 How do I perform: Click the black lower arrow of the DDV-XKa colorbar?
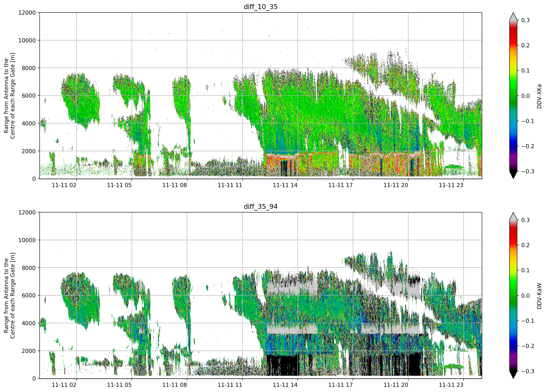point(513,175)
